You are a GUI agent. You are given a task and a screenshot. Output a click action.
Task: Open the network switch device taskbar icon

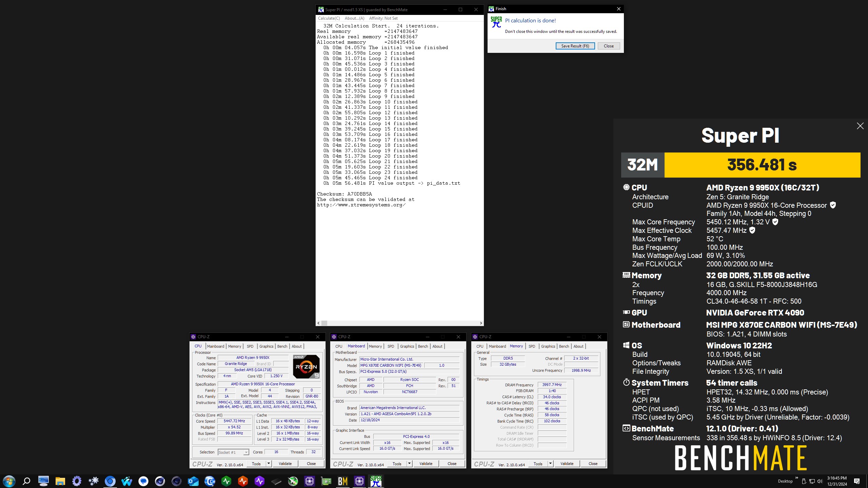[276, 481]
